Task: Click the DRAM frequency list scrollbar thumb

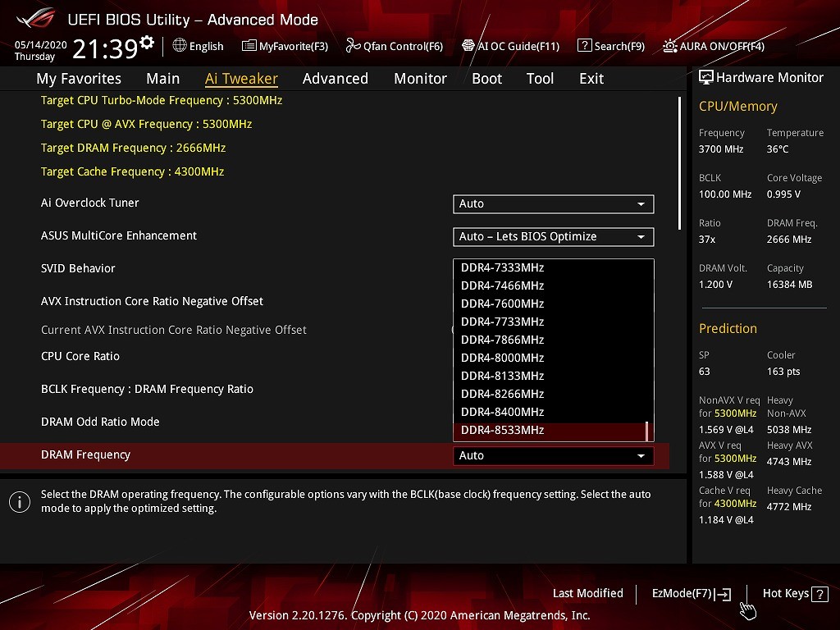Action: coord(646,431)
